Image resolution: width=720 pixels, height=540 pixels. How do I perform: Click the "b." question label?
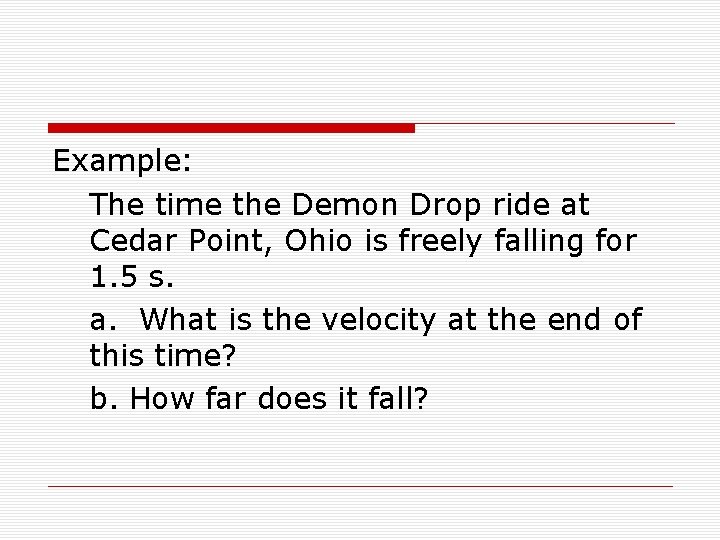[104, 398]
